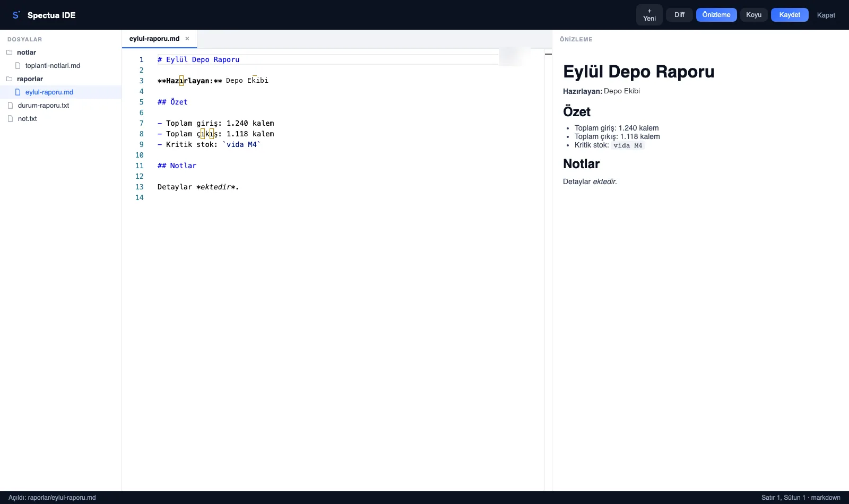The image size is (849, 504).
Task: Toggle the Diff view
Action: 679,15
